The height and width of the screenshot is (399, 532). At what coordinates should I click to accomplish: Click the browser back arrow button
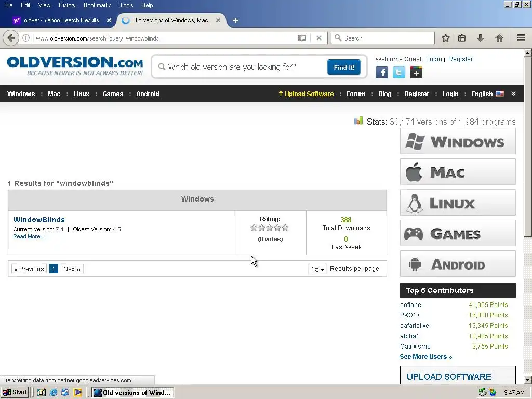10,38
